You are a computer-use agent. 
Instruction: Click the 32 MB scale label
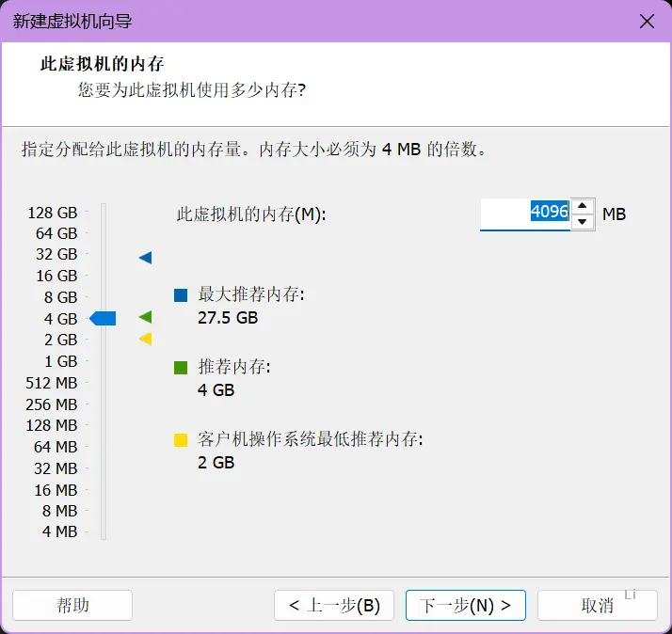tap(56, 468)
